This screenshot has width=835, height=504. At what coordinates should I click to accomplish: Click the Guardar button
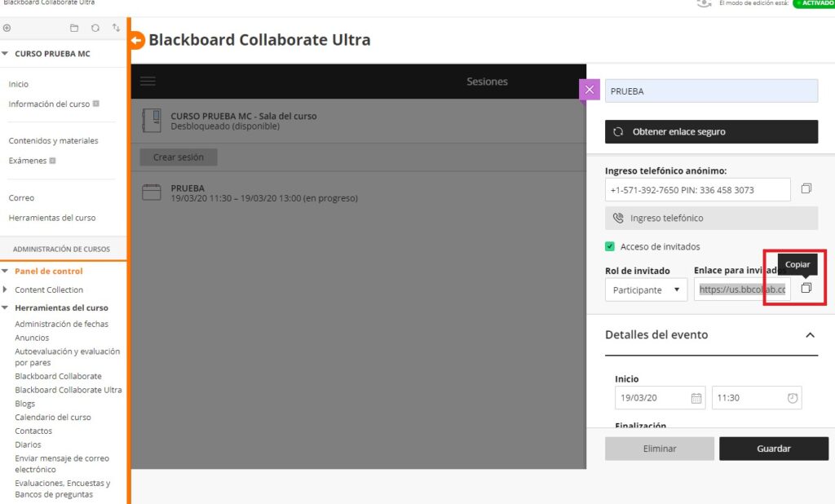773,449
